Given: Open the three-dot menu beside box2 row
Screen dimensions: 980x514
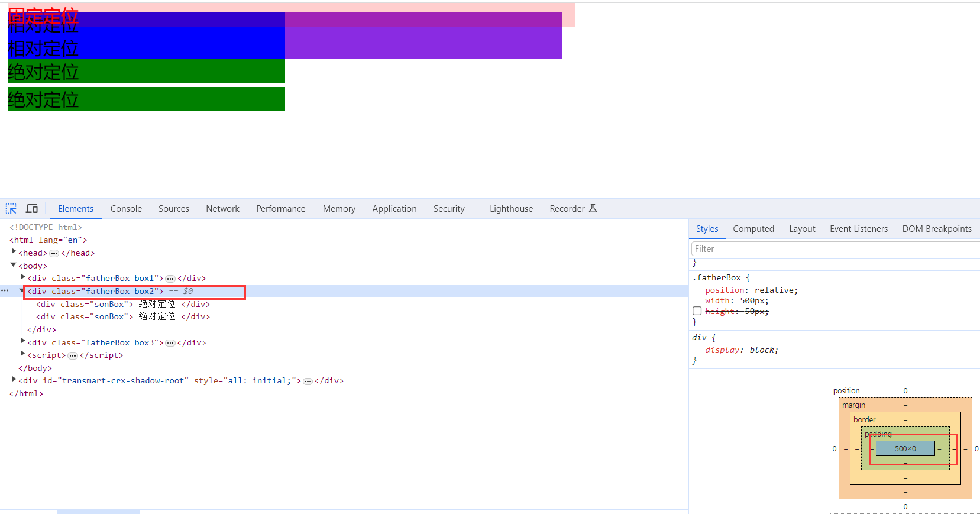Looking at the screenshot, I should pos(5,291).
